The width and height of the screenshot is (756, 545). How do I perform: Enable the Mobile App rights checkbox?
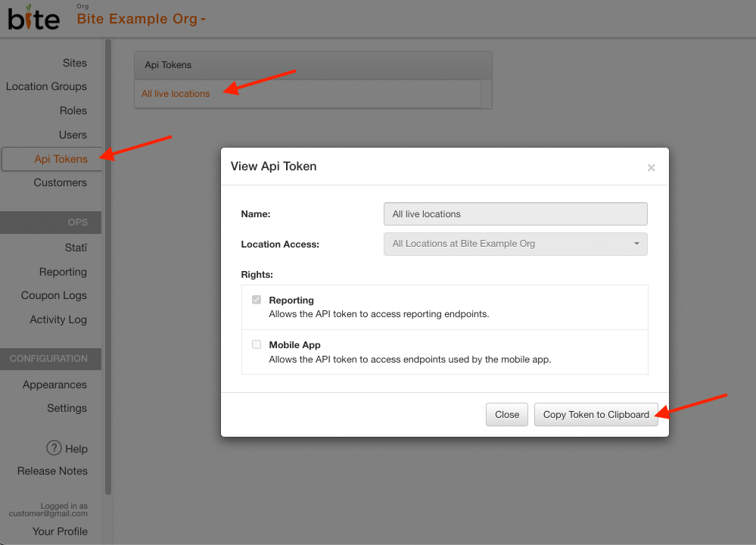[x=257, y=344]
